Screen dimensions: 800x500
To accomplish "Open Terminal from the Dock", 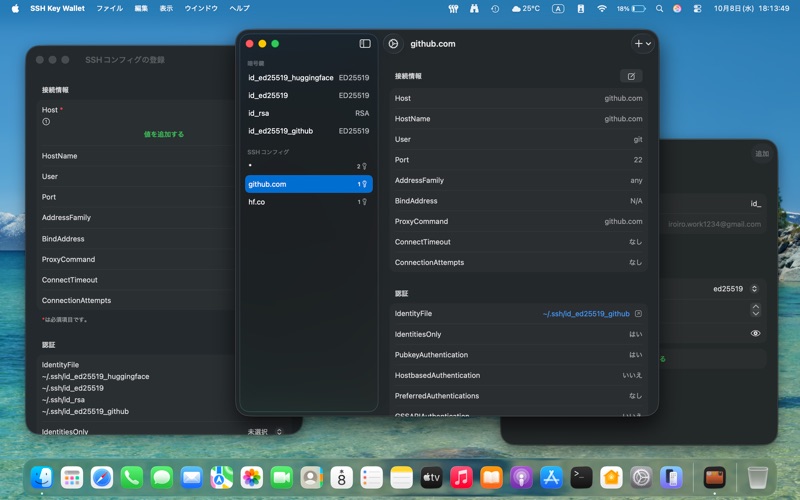I will [581, 478].
